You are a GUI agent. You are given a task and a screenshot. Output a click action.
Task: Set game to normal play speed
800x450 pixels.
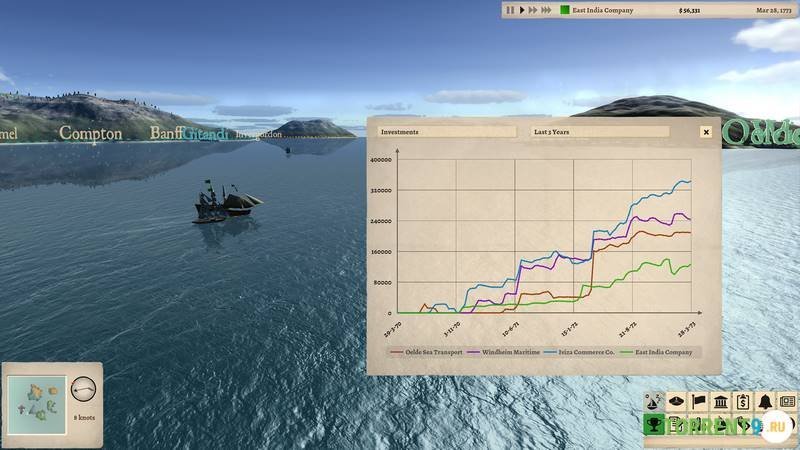(x=522, y=10)
